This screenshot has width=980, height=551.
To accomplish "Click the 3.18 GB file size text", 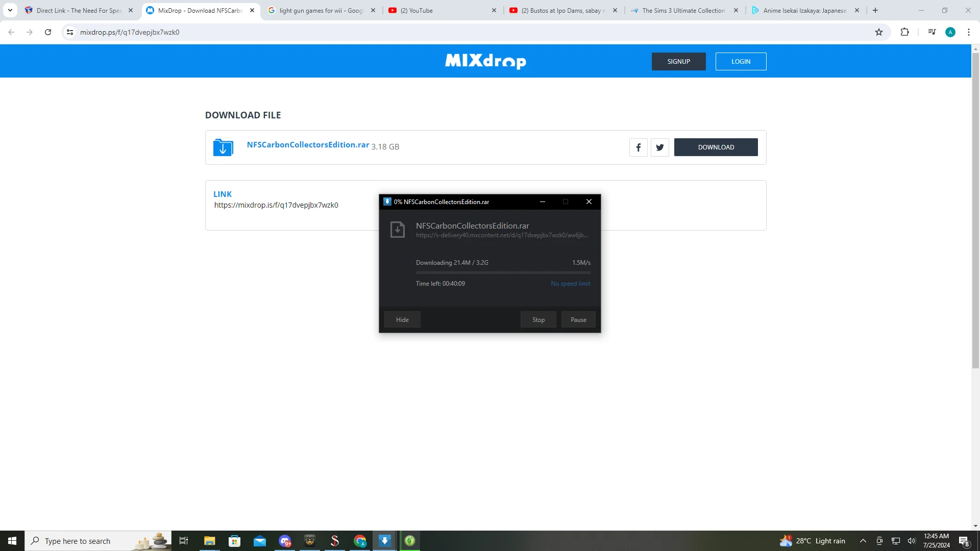I will click(x=385, y=147).
